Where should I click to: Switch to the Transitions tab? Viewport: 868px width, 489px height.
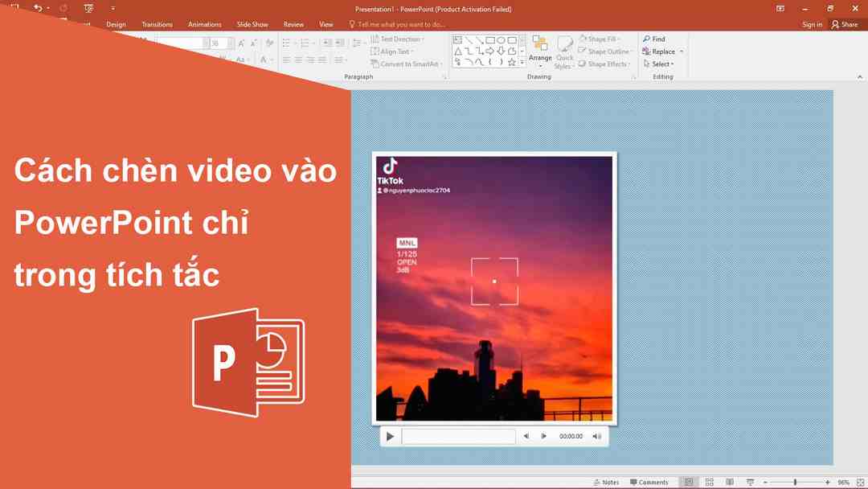click(x=157, y=24)
